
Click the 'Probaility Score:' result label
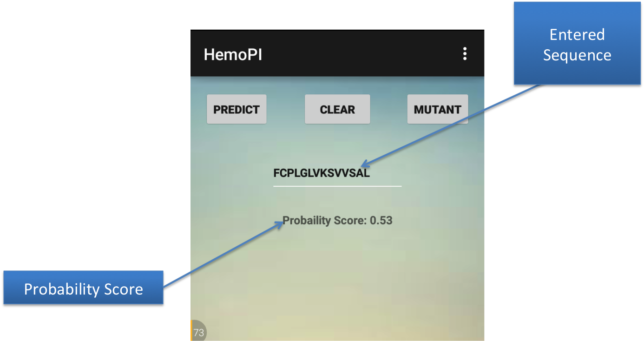tap(324, 220)
